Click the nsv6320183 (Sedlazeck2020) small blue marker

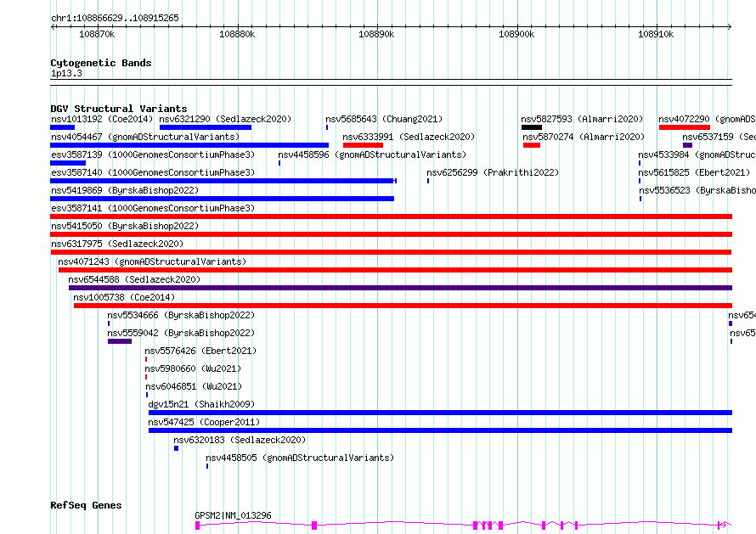click(x=177, y=448)
